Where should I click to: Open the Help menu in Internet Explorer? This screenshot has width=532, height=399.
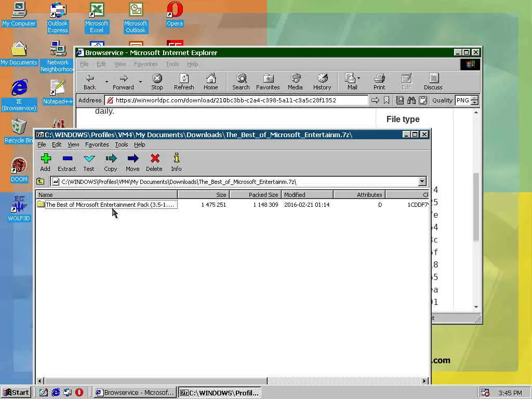pos(192,64)
